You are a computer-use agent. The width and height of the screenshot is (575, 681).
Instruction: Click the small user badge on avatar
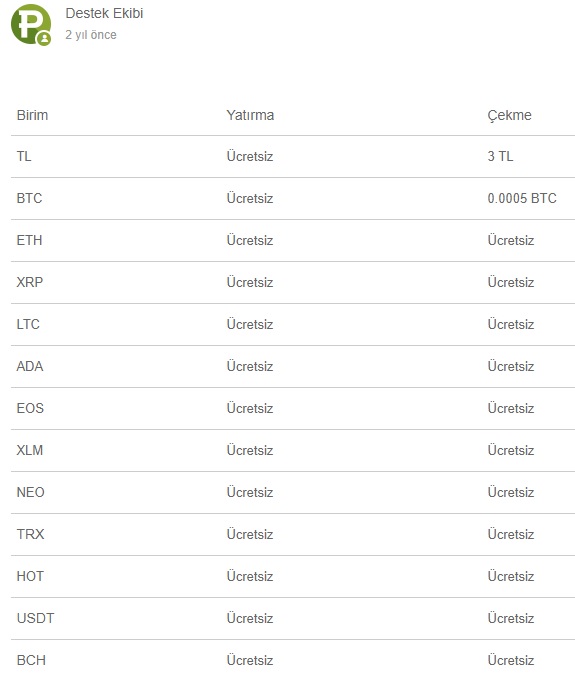[44, 39]
